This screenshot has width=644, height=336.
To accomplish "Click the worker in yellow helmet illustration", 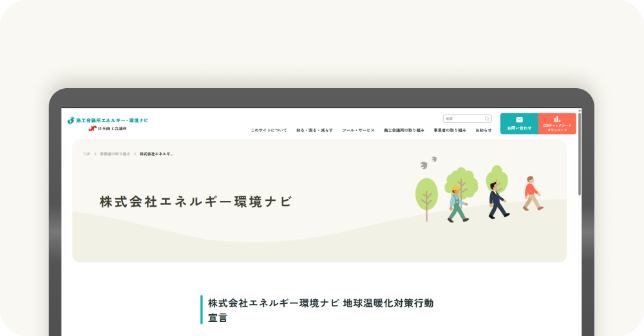I will (457, 205).
